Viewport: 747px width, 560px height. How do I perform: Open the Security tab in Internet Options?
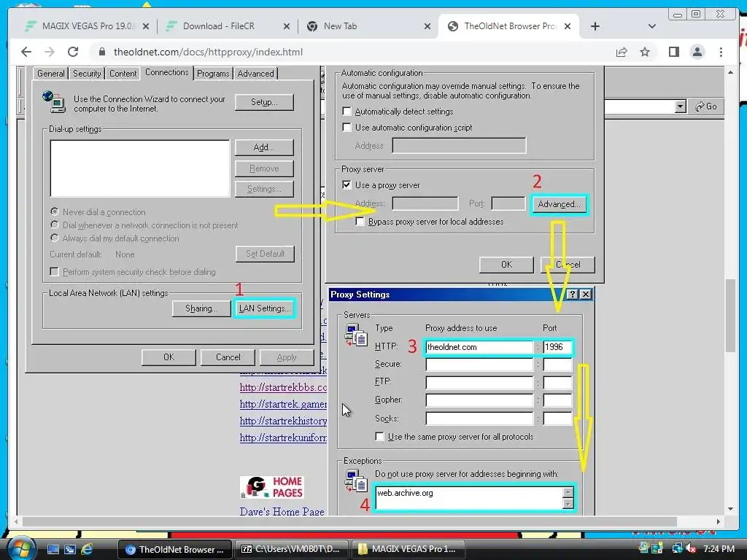87,74
